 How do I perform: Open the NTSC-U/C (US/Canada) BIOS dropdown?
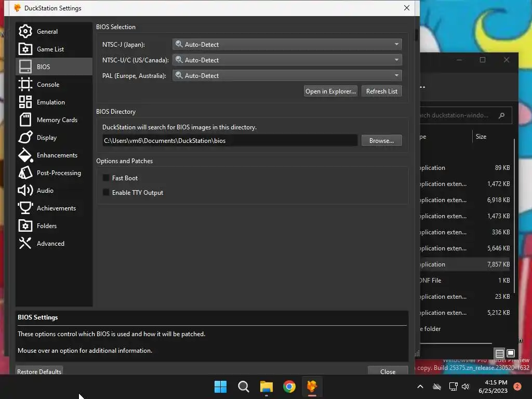287,60
